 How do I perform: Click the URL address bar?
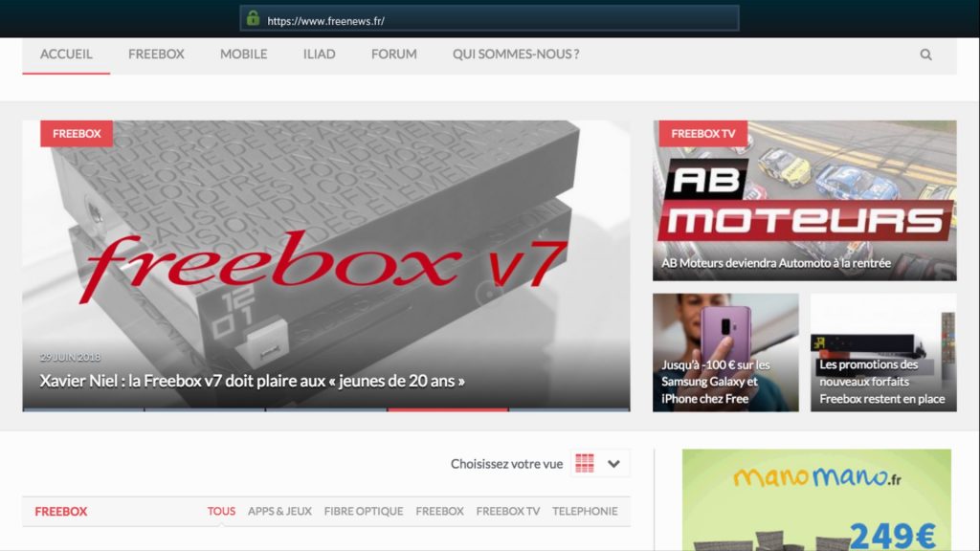[x=489, y=18]
